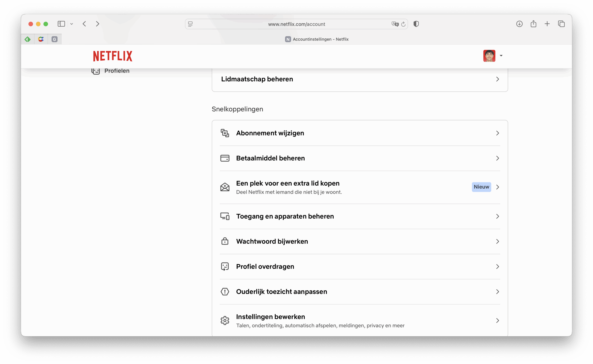Open a new tab
Image resolution: width=593 pixels, height=364 pixels.
click(x=547, y=24)
